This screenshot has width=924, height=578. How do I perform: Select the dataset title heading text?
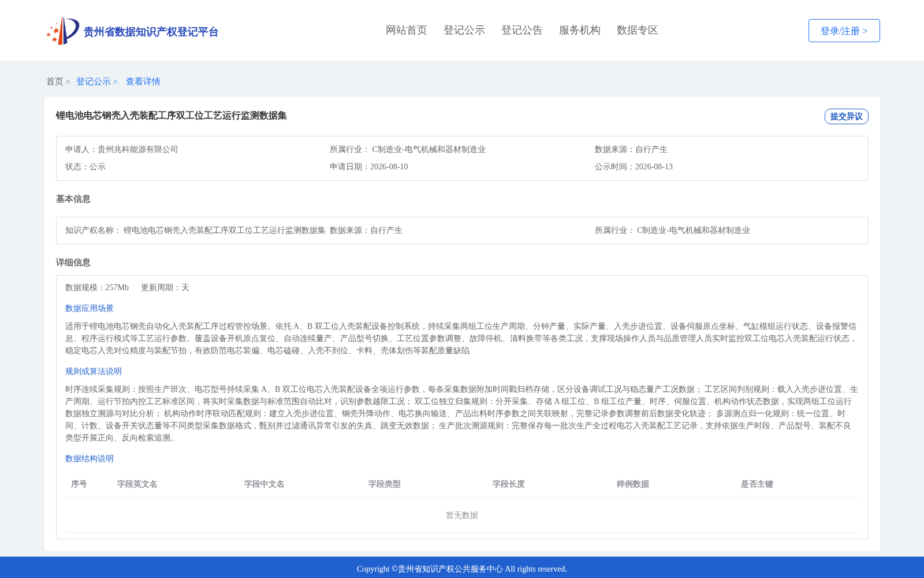(172, 116)
